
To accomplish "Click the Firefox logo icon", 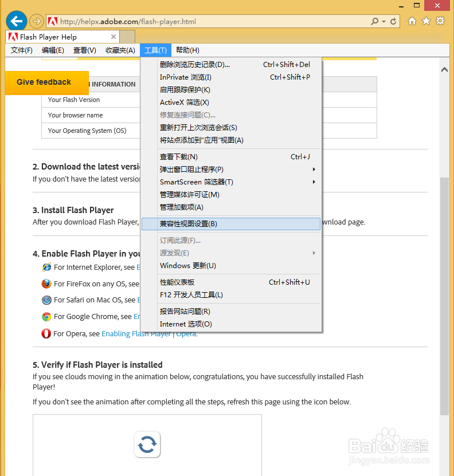I will tap(46, 284).
